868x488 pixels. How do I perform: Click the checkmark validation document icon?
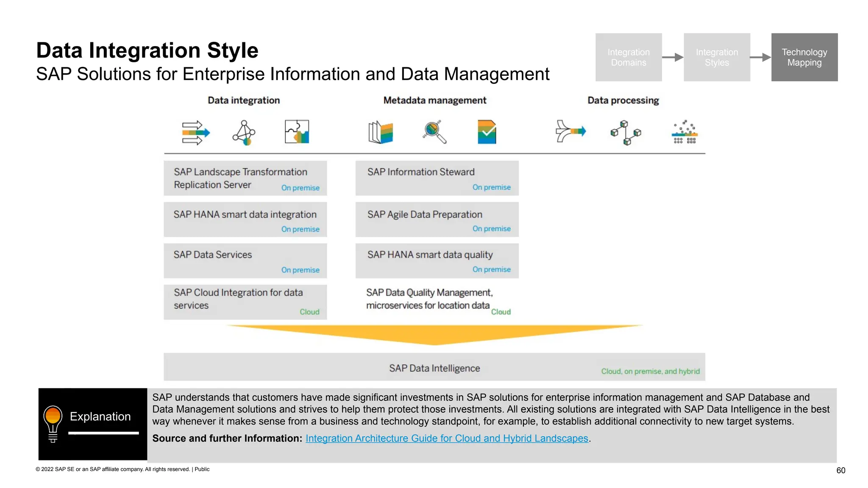click(x=487, y=132)
